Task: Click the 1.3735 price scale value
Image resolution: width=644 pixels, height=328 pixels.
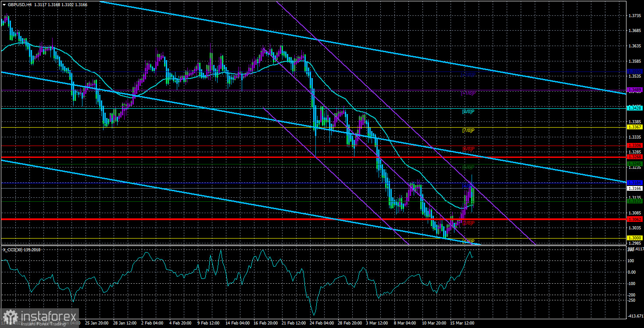Action: click(635, 15)
